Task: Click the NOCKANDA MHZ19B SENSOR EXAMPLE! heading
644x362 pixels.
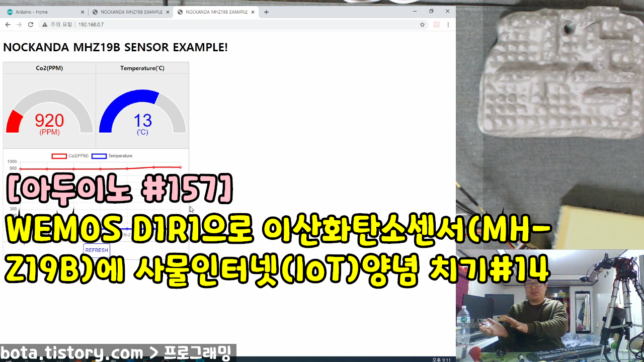Action: [x=115, y=47]
